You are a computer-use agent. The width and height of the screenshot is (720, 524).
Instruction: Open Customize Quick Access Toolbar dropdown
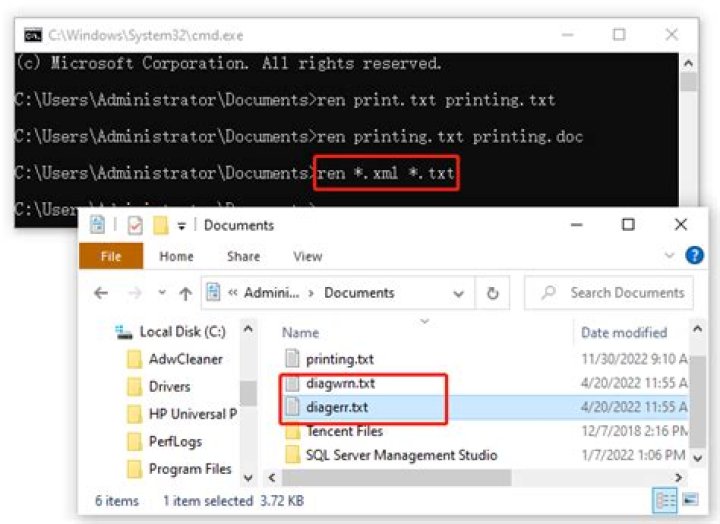[182, 226]
